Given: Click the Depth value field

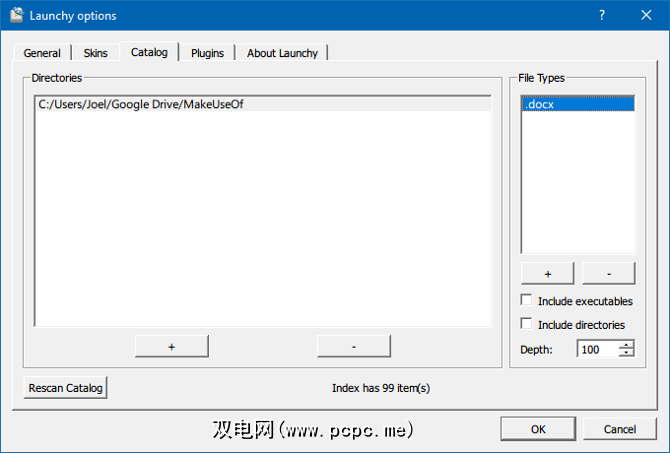Looking at the screenshot, I should point(598,350).
